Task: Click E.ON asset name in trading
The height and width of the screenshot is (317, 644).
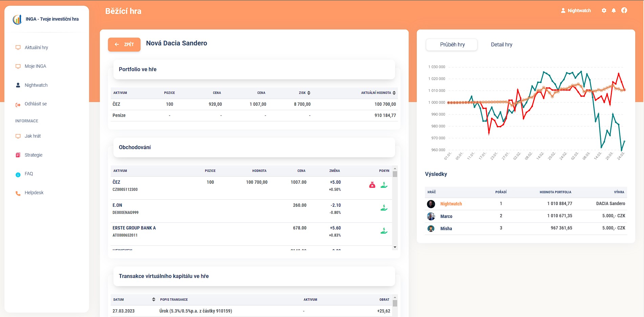Action: pos(117,205)
